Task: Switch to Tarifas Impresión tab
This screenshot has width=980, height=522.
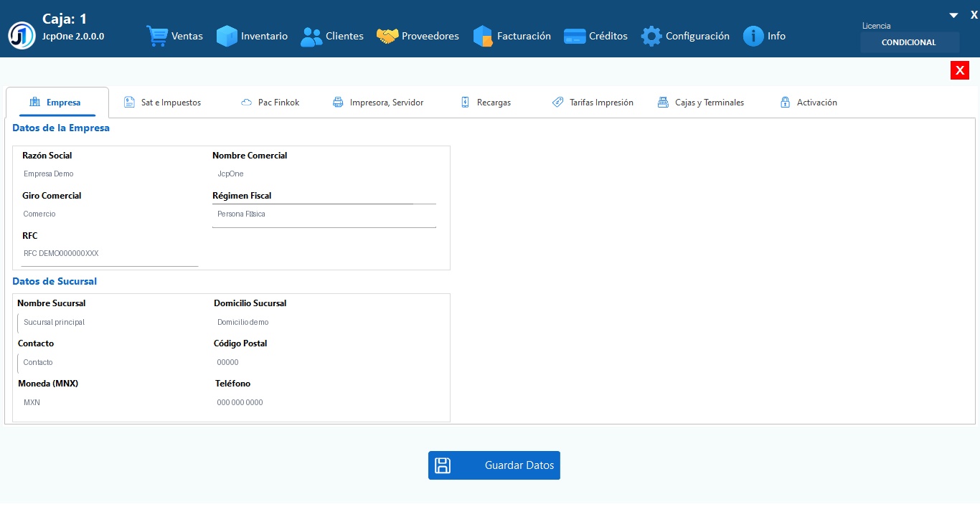Action: click(593, 103)
